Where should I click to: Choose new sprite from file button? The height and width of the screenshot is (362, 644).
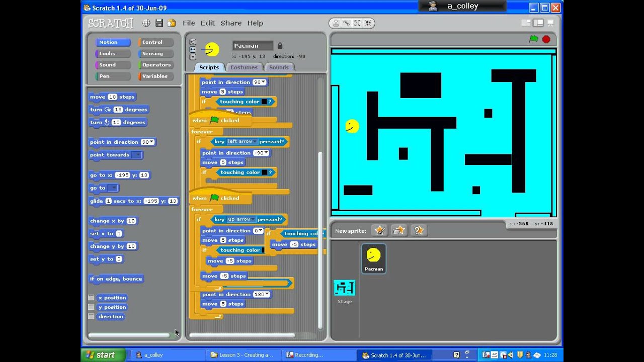point(399,230)
